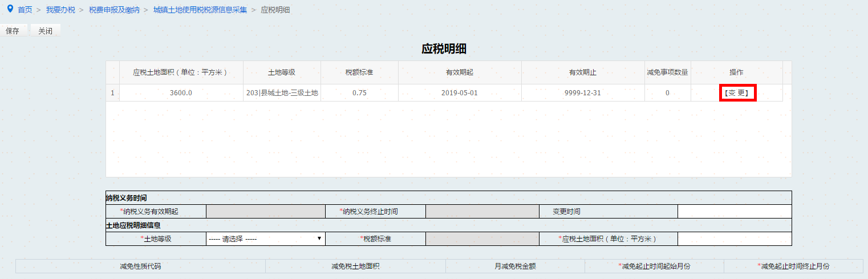
Task: Click the 有效期起 column header
Action: pyautogui.click(x=460, y=72)
